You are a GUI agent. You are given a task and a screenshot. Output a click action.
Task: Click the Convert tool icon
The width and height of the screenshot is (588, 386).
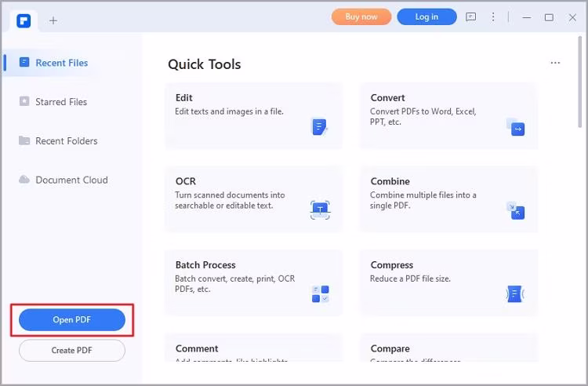515,126
